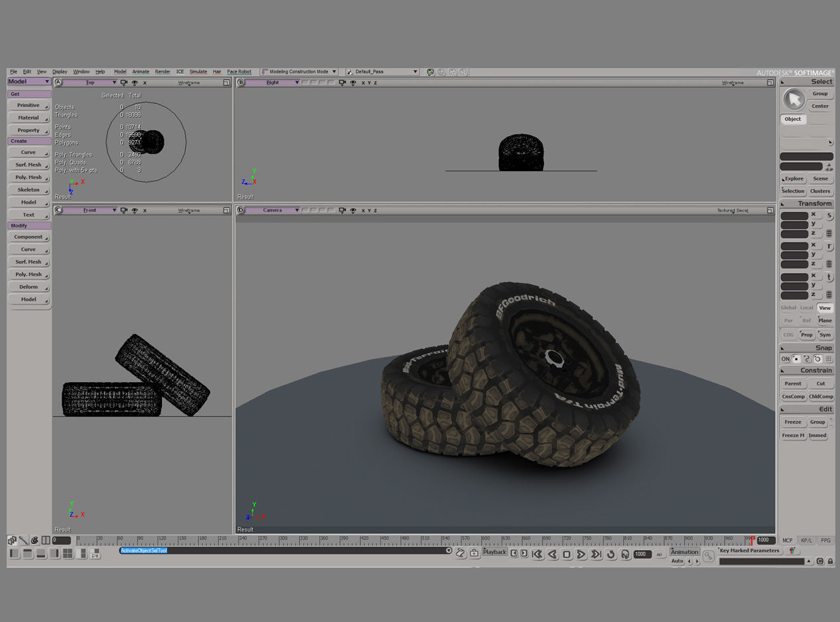The height and width of the screenshot is (622, 840).
Task: Click the curve snap icon in Snap panel
Action: coord(807,359)
